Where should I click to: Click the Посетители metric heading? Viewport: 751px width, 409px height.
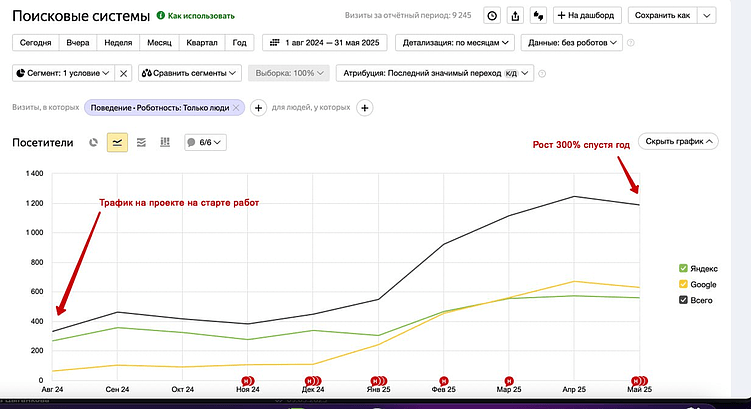click(x=43, y=143)
